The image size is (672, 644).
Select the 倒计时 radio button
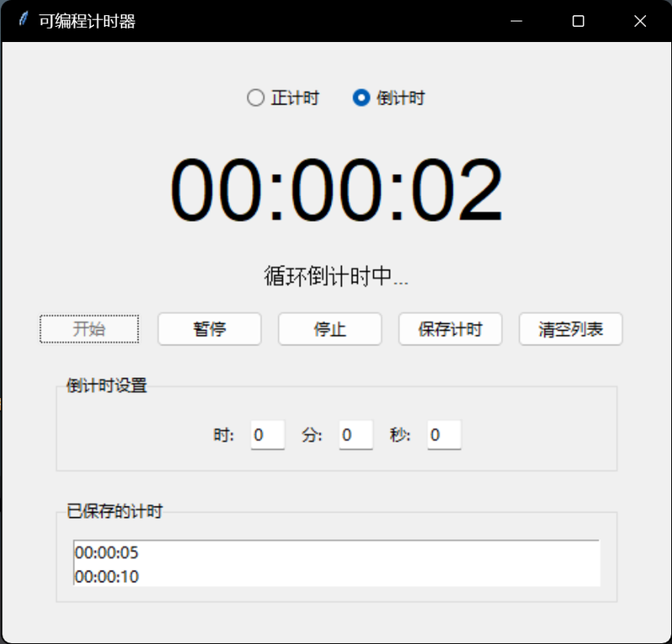click(x=389, y=97)
